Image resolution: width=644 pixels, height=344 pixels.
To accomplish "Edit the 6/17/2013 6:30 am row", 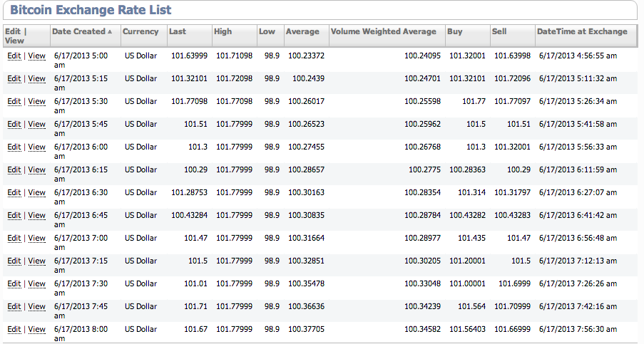I will [x=14, y=193].
